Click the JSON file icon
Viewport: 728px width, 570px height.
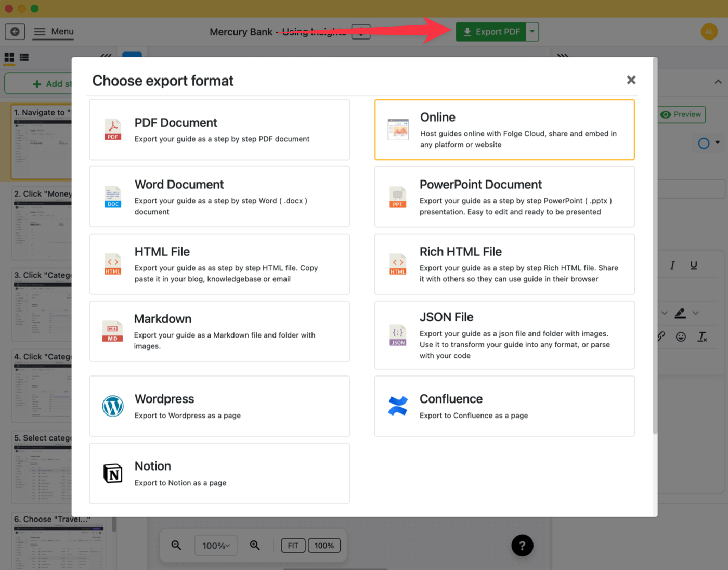[x=398, y=335]
